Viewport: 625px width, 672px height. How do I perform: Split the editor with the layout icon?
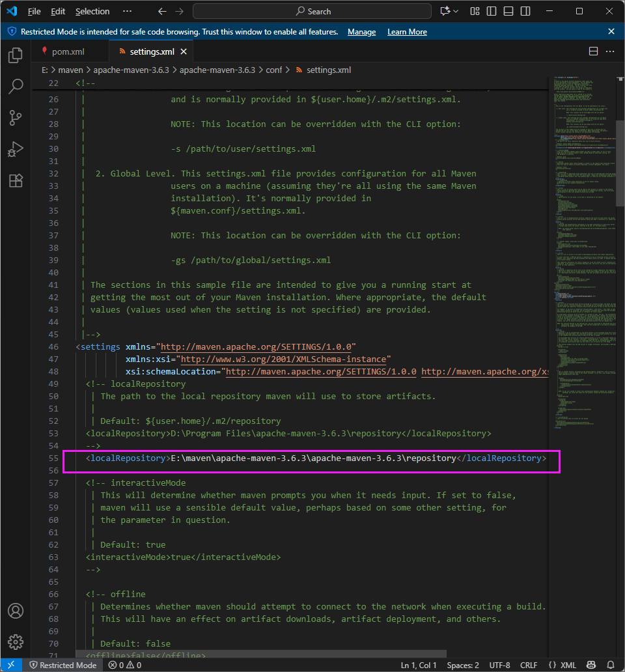coord(593,51)
